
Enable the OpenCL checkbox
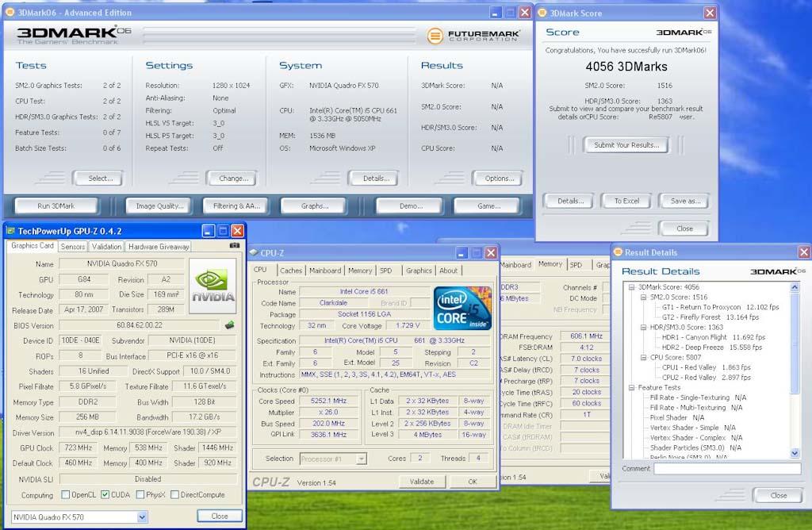tap(65, 494)
